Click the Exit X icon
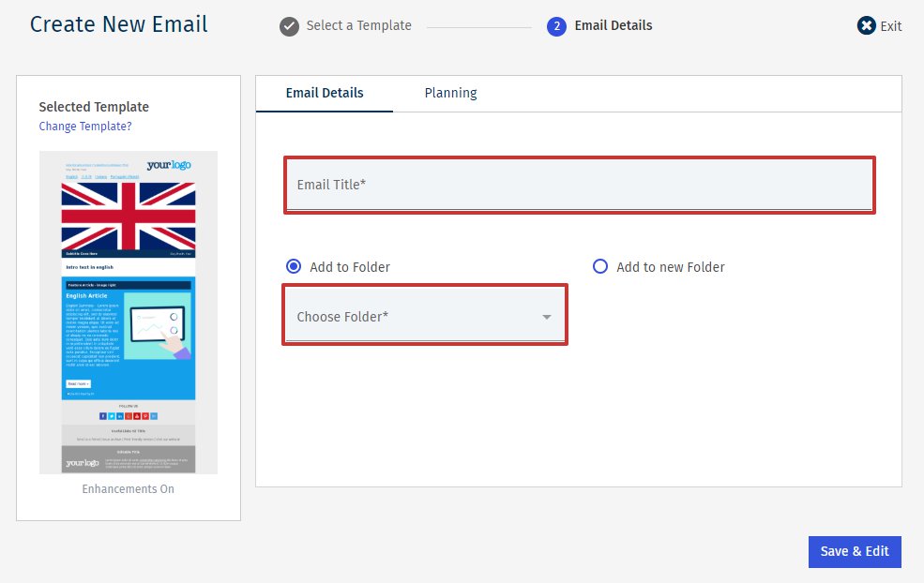924x583 pixels. click(866, 26)
